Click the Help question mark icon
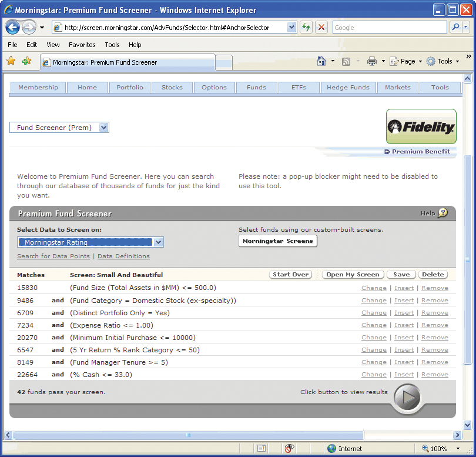This screenshot has height=457, width=476. (443, 213)
